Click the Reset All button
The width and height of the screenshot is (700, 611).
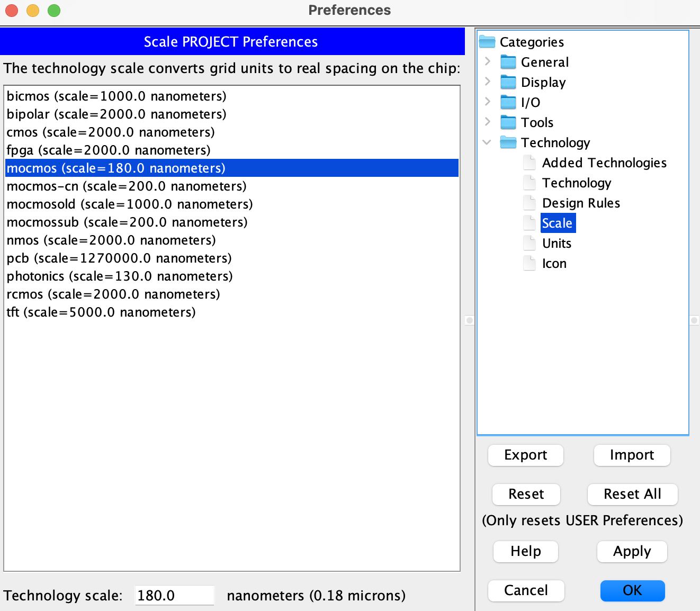pos(632,494)
